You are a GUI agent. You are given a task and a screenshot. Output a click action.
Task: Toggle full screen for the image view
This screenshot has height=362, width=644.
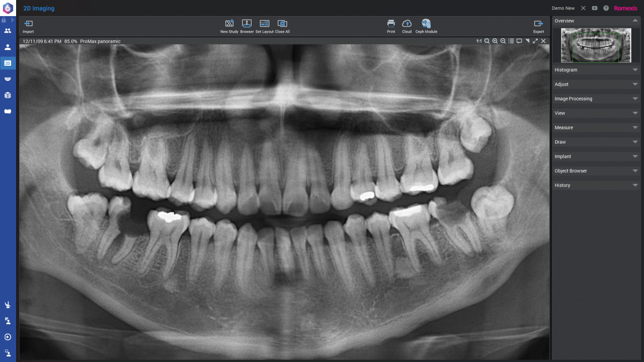click(x=535, y=41)
